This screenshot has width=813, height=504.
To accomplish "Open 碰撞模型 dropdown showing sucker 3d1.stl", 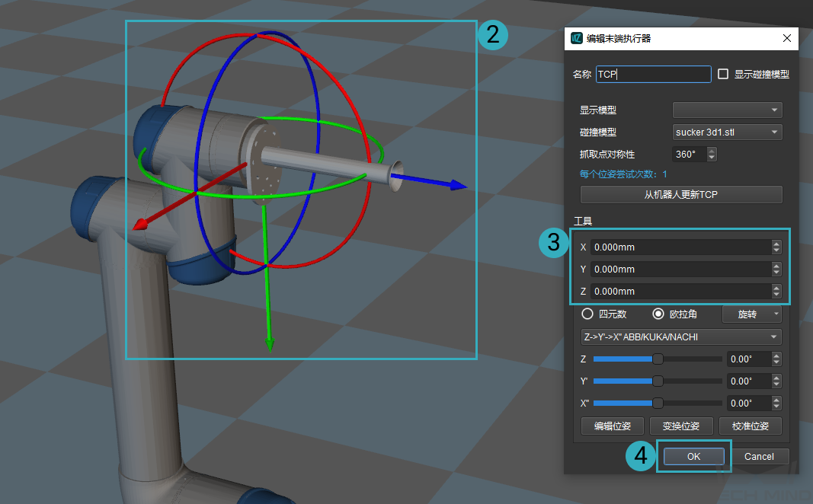I will [x=728, y=132].
